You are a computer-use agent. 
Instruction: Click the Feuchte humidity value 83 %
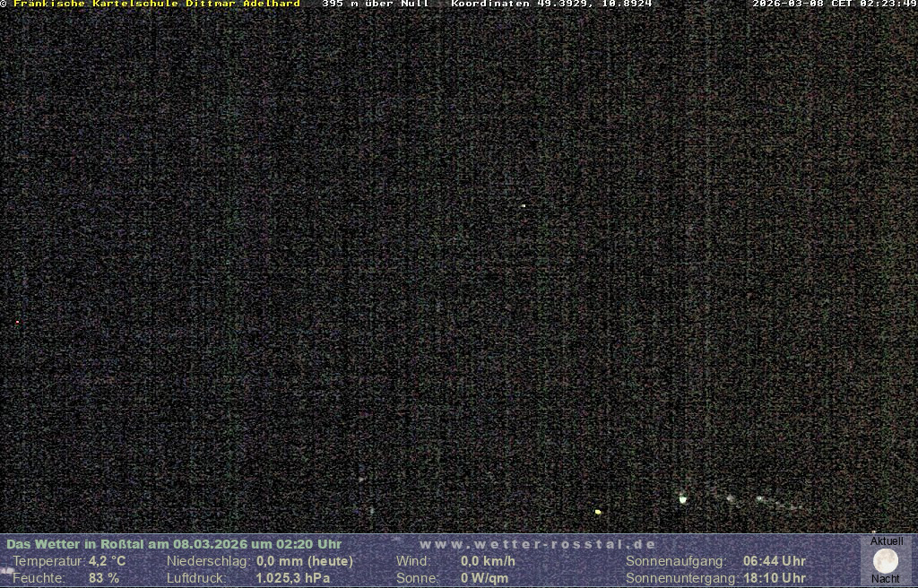pos(104,578)
